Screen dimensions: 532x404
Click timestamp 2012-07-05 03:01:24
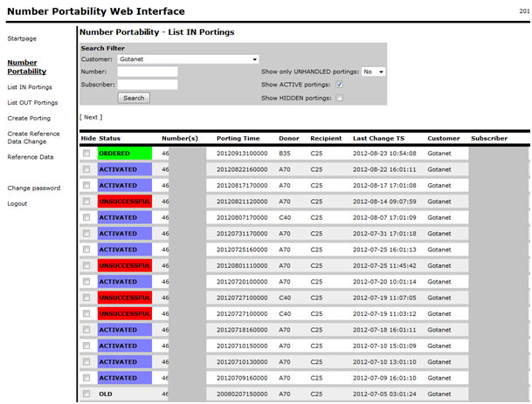tap(384, 394)
